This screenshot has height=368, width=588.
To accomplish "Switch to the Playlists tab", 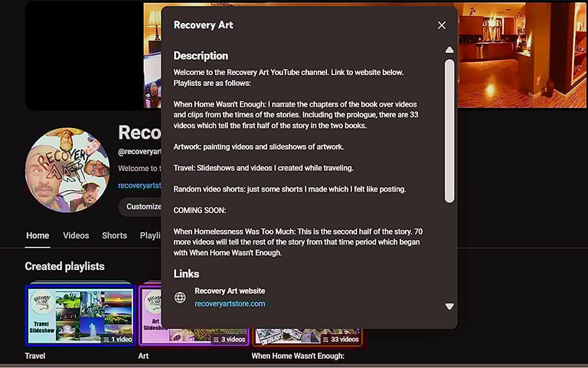I will 150,235.
